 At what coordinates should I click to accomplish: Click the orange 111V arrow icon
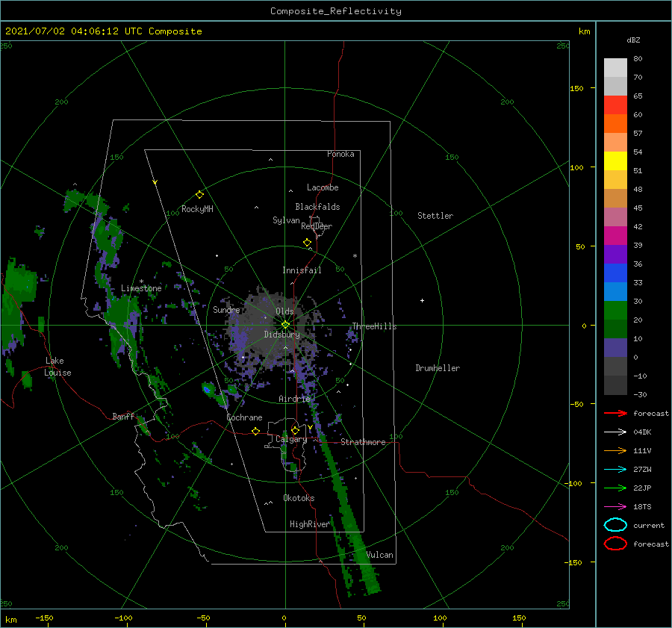pos(615,450)
